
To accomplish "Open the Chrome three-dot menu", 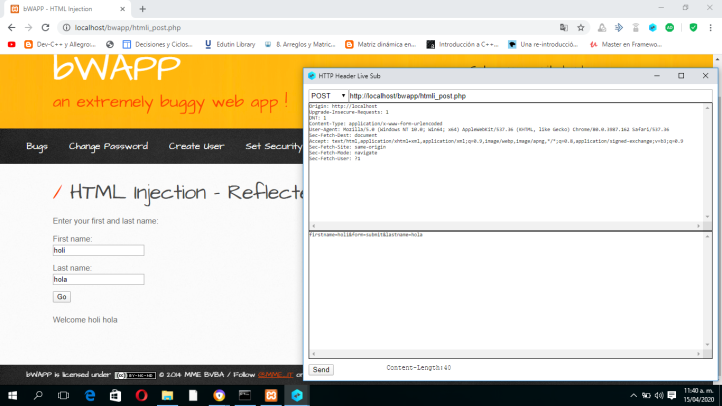I will click(710, 28).
